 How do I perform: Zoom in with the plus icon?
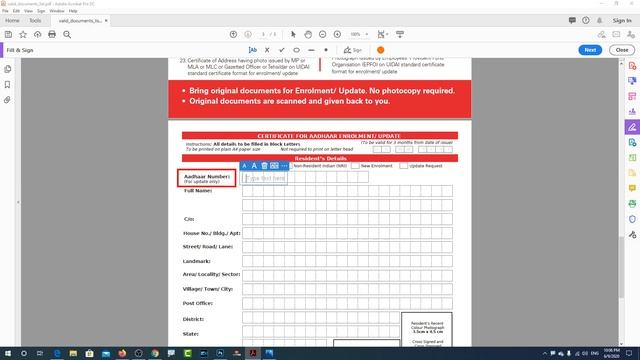[337, 34]
